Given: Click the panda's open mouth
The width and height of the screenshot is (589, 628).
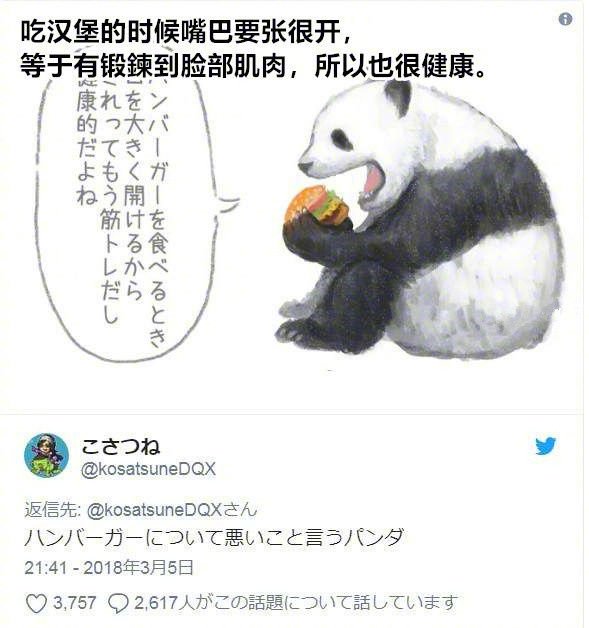Looking at the screenshot, I should coord(372,181).
